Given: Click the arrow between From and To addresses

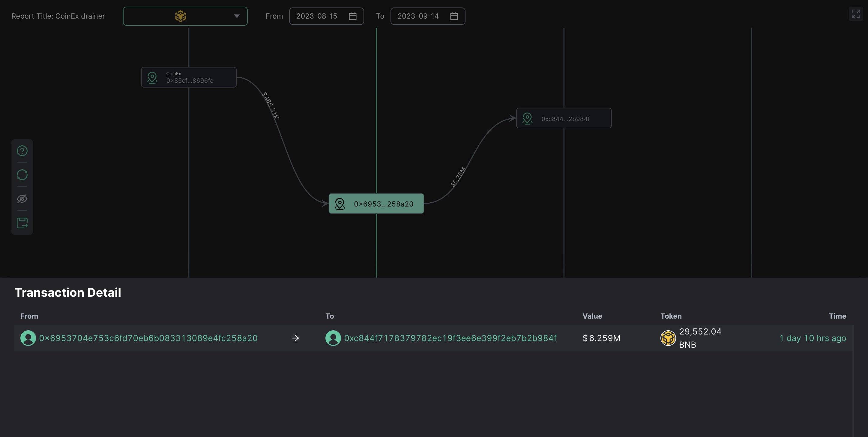Looking at the screenshot, I should pos(295,338).
